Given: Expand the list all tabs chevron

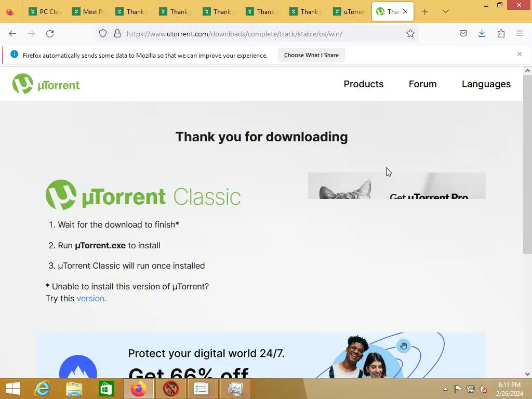Looking at the screenshot, I should pos(446,11).
